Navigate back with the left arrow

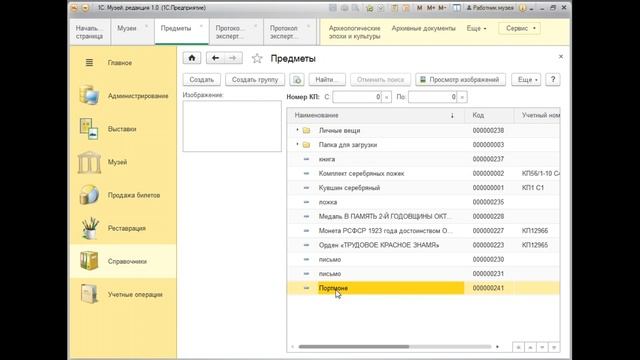(215, 58)
